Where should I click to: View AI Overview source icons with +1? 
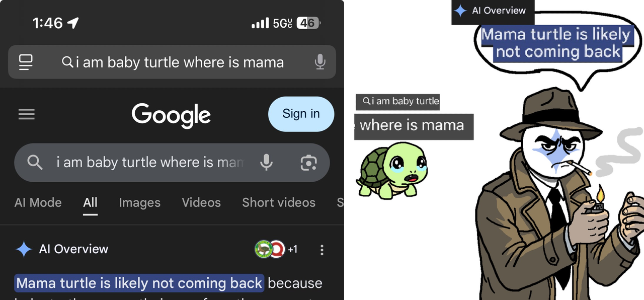[x=276, y=249]
